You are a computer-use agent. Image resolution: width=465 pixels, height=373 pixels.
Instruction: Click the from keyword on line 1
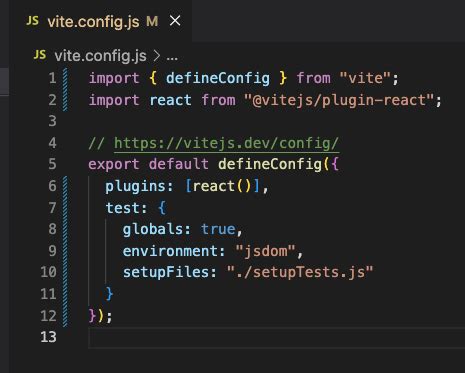click(x=313, y=78)
